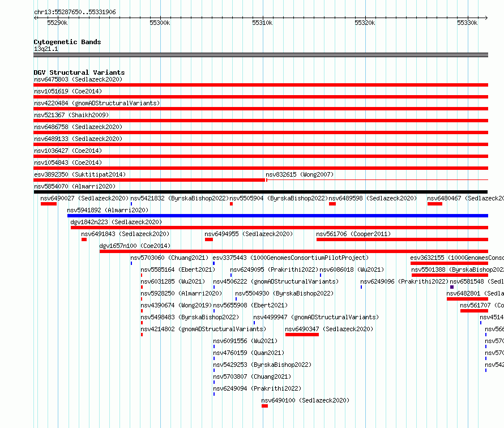Viewport: 504px width, 428px height.
Task: Click nsv6494955 (Sedlazeck2020) label
Action: coord(249,234)
